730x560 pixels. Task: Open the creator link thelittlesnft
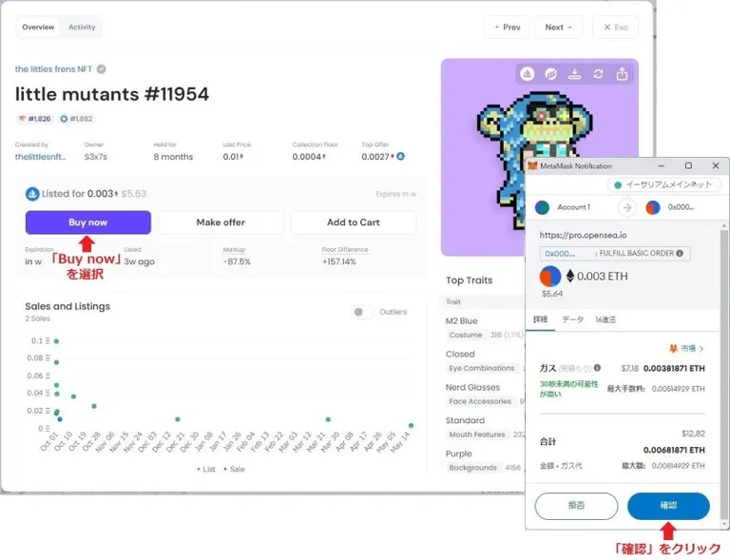(x=41, y=157)
